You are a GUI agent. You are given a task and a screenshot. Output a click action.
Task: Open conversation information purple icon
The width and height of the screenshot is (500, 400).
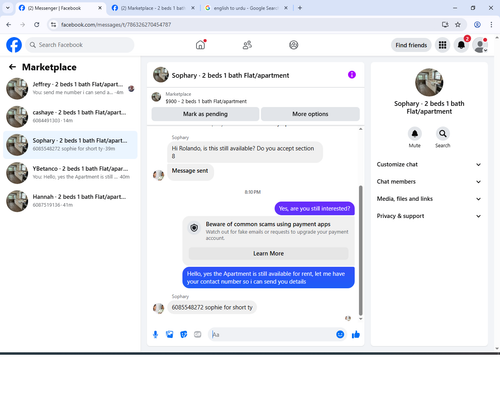coord(352,75)
